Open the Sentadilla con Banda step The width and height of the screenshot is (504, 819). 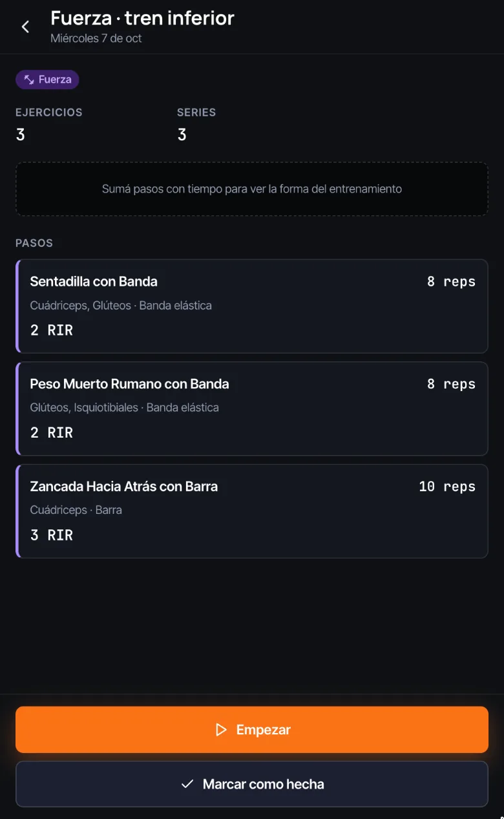(252, 306)
